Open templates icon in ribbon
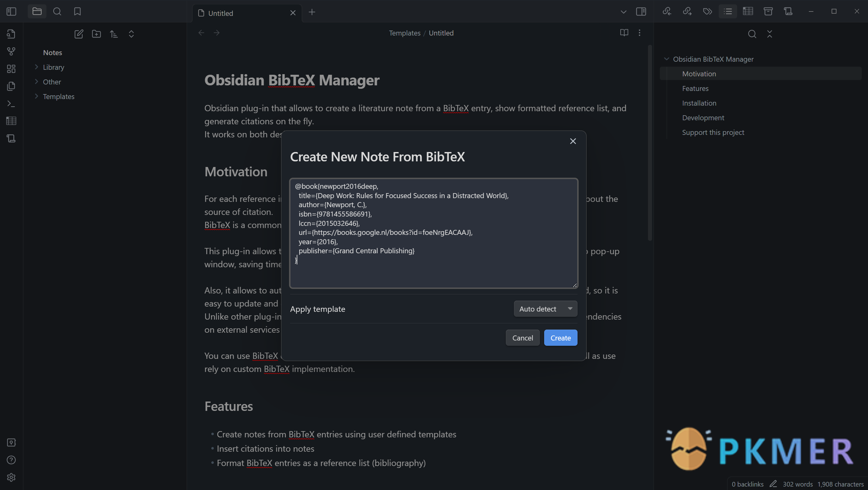The width and height of the screenshot is (868, 490). click(x=11, y=86)
